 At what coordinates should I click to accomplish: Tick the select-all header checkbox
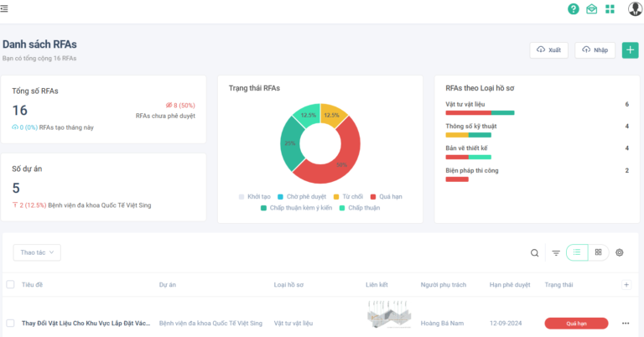pos(10,284)
